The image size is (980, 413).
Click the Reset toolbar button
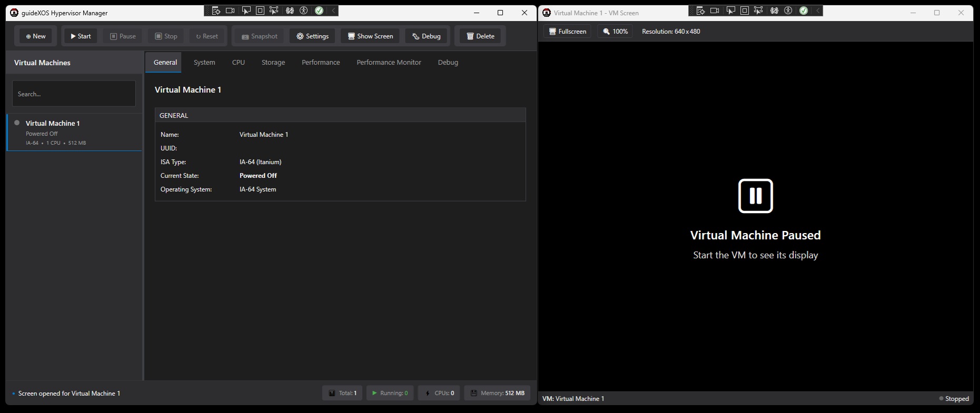[x=207, y=36]
